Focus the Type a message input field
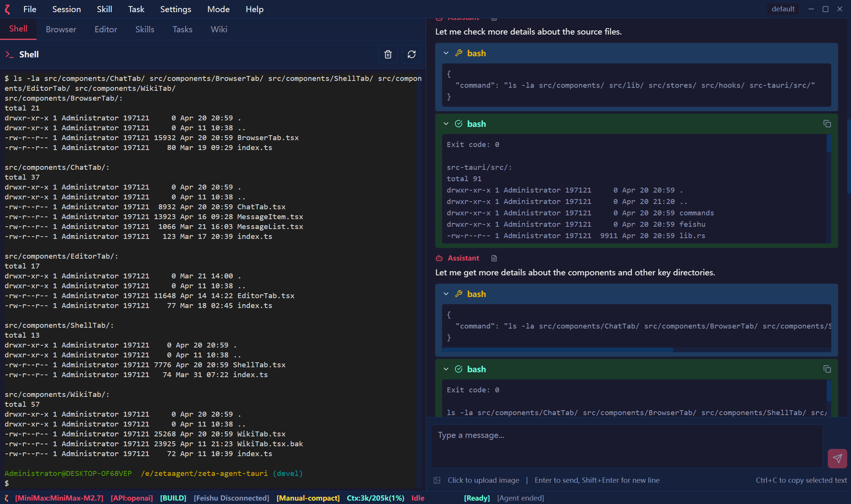Image resolution: width=851 pixels, height=504 pixels. click(x=627, y=446)
